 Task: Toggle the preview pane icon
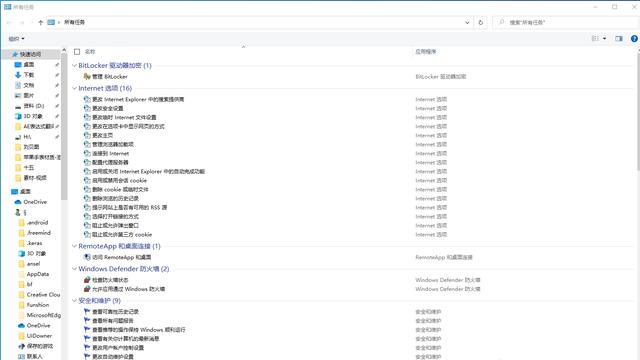619,38
